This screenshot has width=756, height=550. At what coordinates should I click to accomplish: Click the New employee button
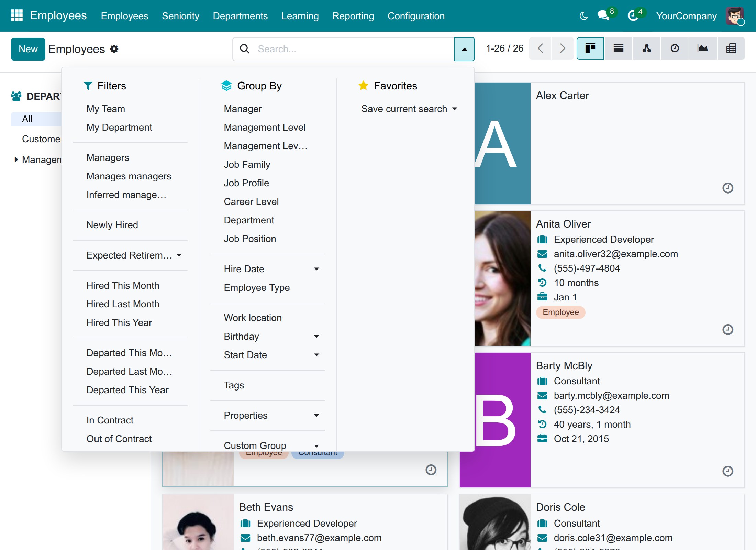pyautogui.click(x=28, y=49)
